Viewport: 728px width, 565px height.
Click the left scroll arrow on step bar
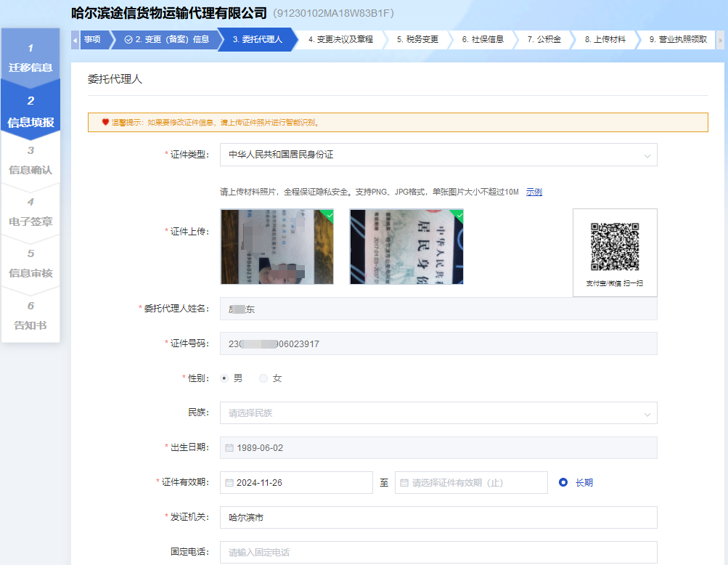coord(75,40)
